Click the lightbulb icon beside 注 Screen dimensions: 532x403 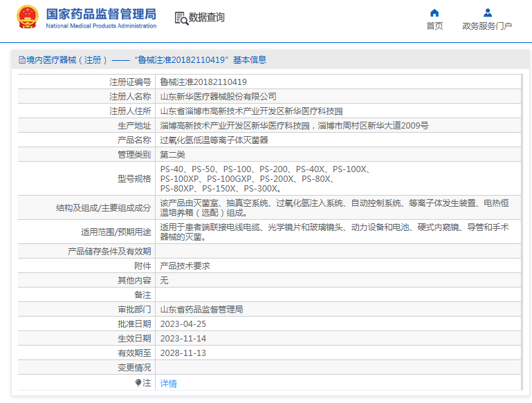point(138,383)
